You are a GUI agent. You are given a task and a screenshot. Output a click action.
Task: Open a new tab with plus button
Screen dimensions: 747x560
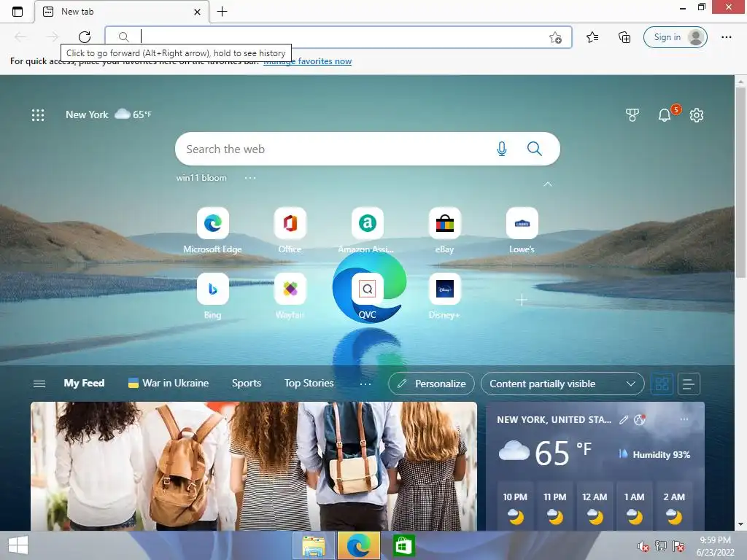tap(222, 12)
